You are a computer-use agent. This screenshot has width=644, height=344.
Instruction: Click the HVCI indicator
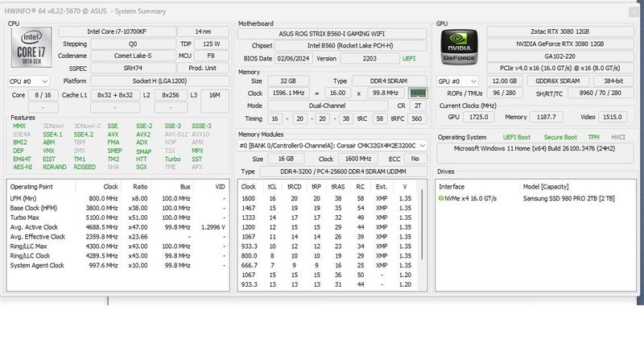click(x=617, y=137)
